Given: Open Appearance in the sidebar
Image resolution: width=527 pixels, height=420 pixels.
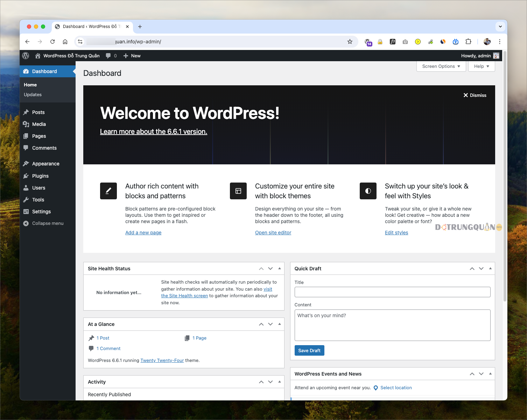Looking at the screenshot, I should pos(48,164).
